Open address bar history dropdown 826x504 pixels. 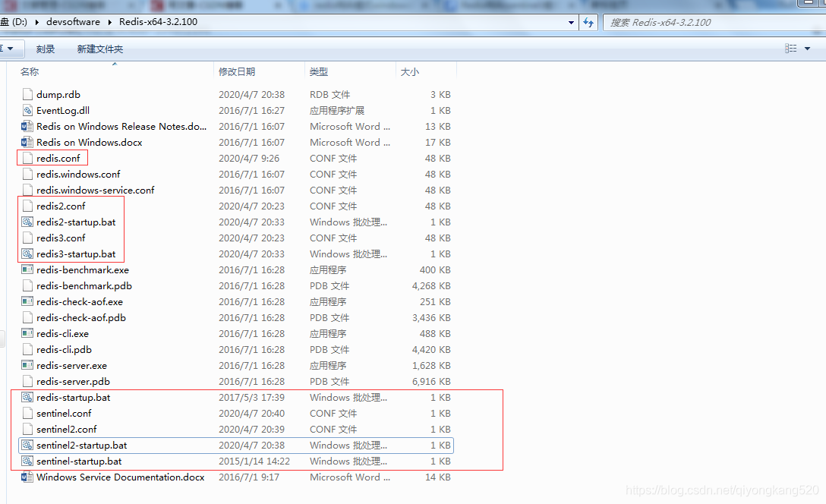[571, 22]
